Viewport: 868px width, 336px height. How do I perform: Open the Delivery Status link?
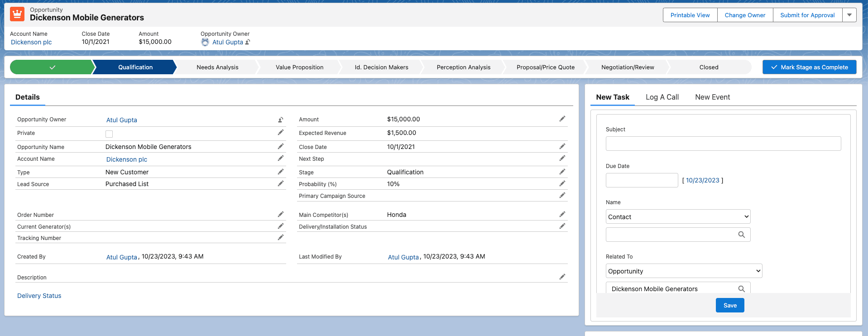pyautogui.click(x=39, y=296)
